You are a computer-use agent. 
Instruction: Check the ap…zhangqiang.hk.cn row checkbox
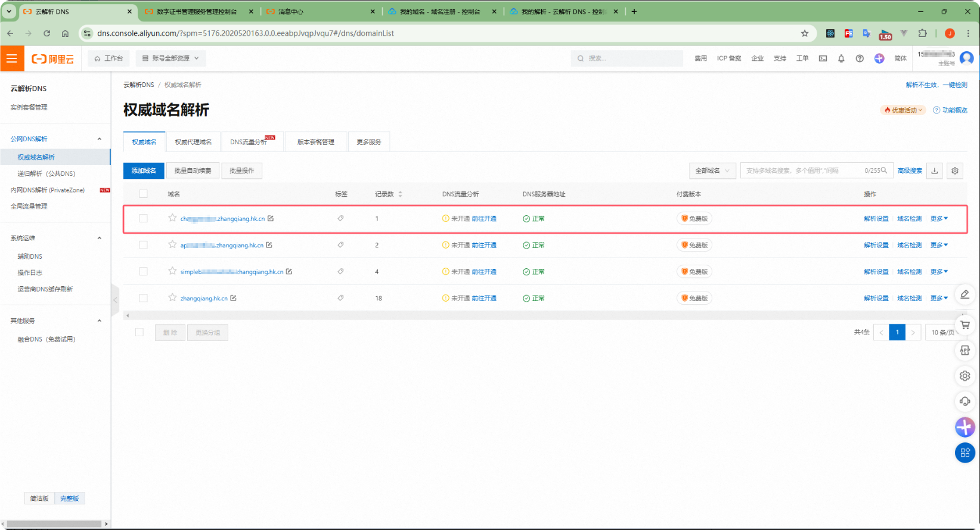click(143, 245)
